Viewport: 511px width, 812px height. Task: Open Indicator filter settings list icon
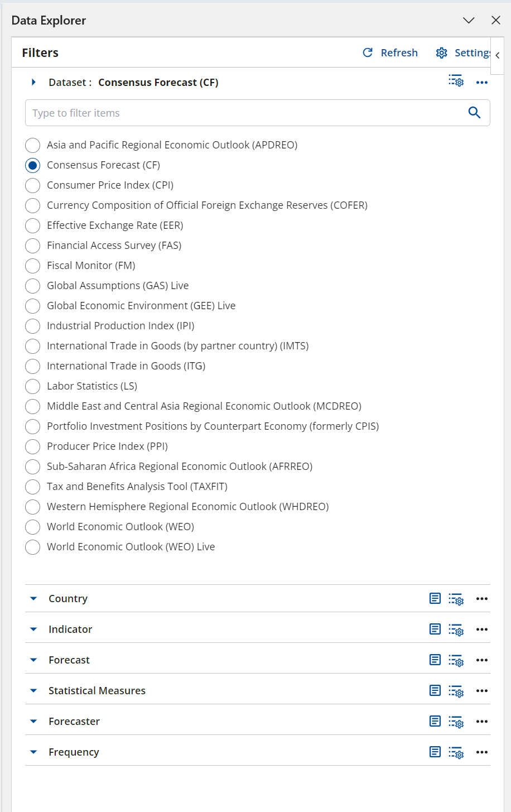(456, 630)
